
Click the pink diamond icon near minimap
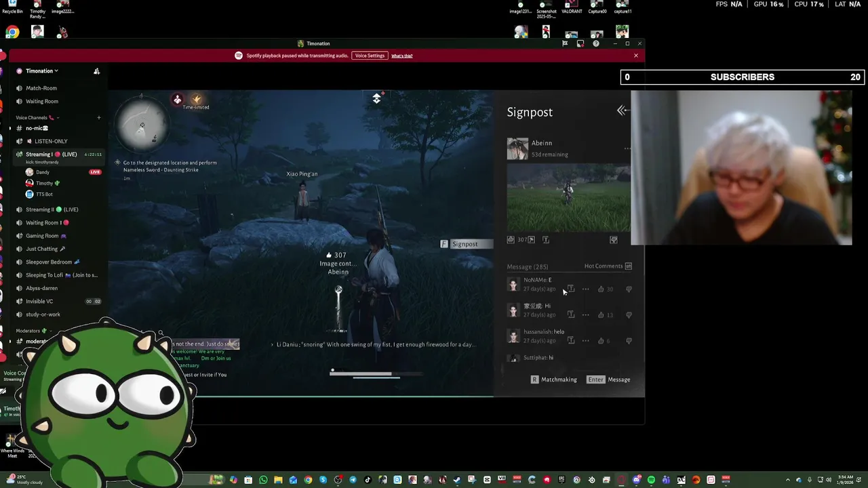point(177,100)
